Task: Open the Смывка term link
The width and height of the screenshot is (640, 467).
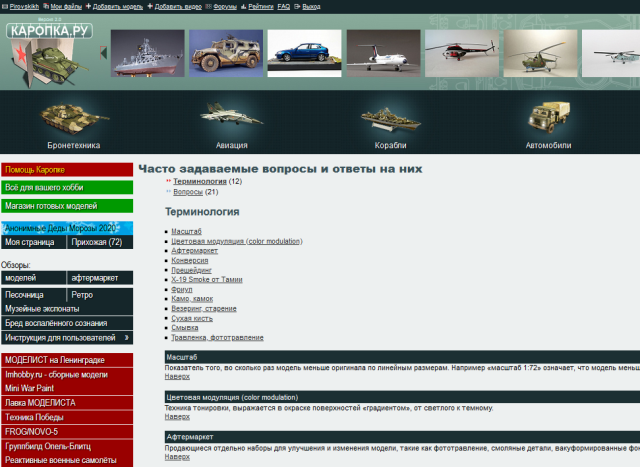Action: (185, 327)
